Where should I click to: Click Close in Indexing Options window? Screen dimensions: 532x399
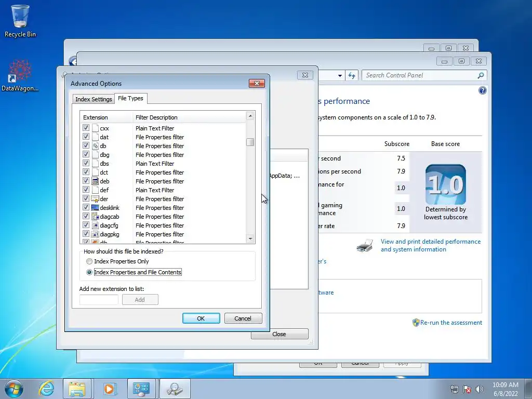coord(279,334)
